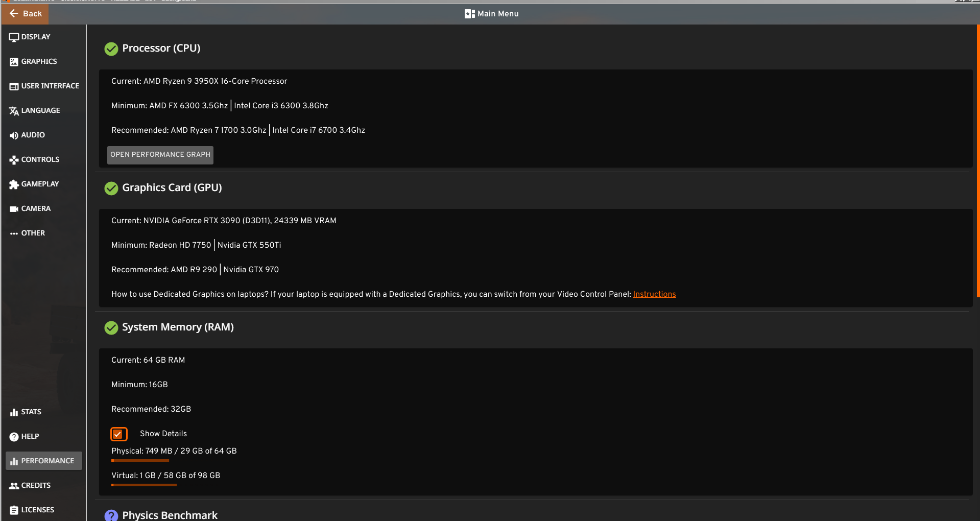Click the Audio speaker icon
980x521 pixels.
[14, 135]
